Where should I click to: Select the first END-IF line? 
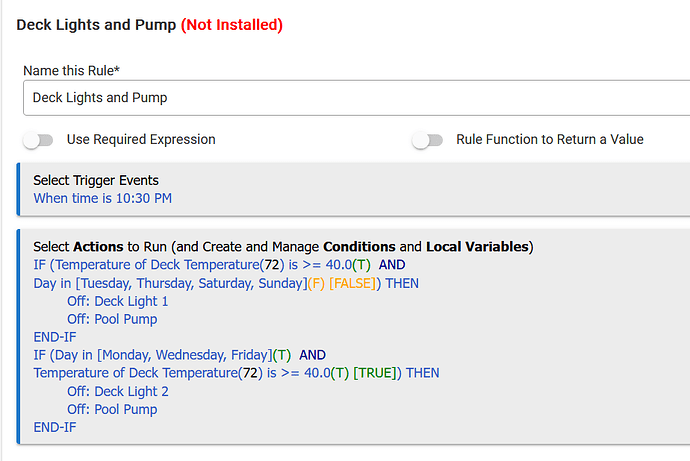click(55, 337)
